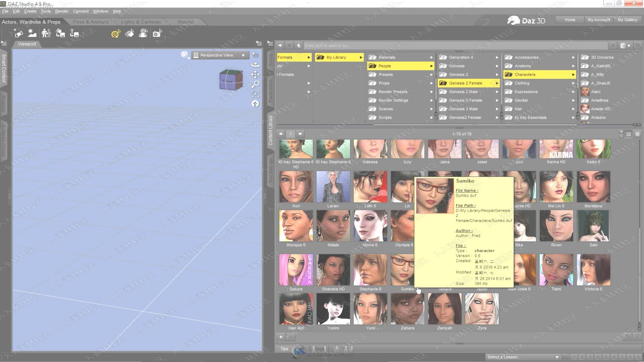Open the environment landscape toolbar icon

(32, 33)
